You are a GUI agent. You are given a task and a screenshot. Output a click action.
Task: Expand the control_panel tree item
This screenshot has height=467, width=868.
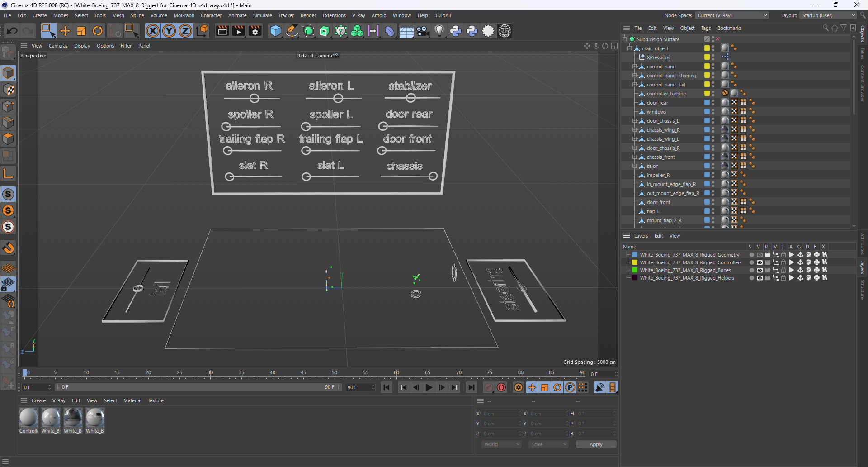(x=635, y=67)
